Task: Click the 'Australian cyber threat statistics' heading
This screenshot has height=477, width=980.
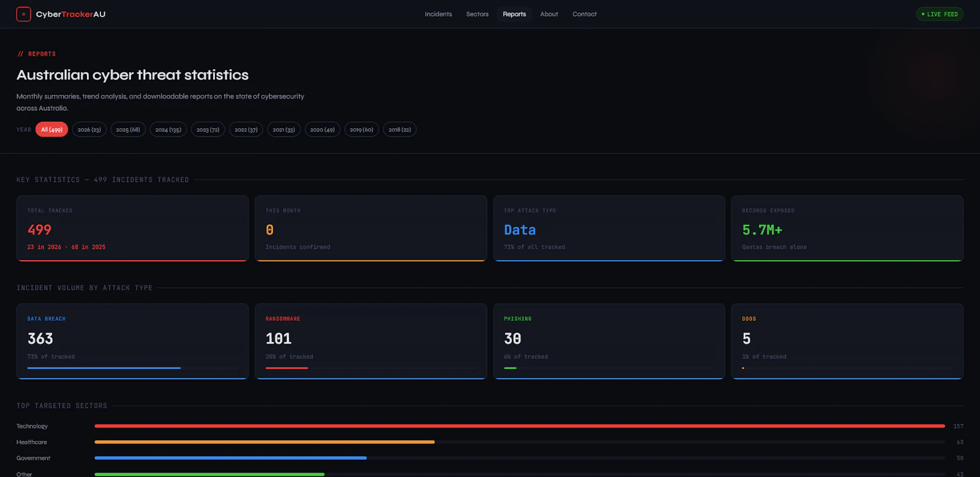Action: tap(132, 75)
